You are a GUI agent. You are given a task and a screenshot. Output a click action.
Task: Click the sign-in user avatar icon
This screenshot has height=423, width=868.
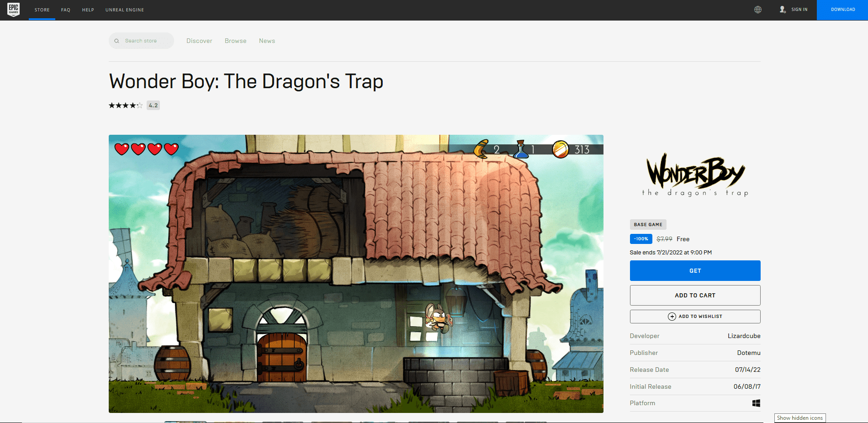click(x=783, y=10)
